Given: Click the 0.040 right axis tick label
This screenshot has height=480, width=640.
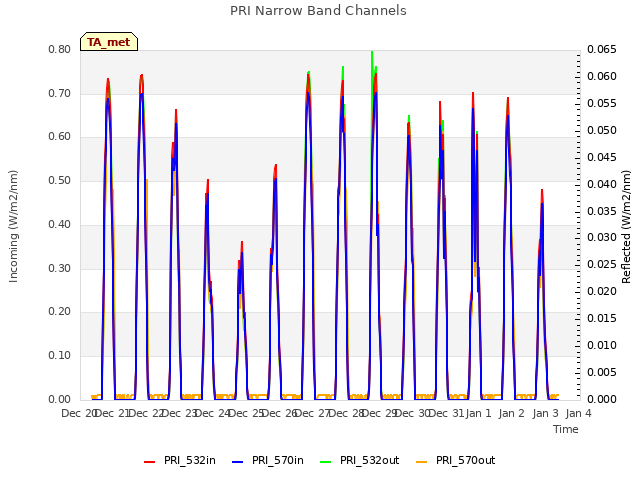Looking at the screenshot, I should click(x=602, y=184).
